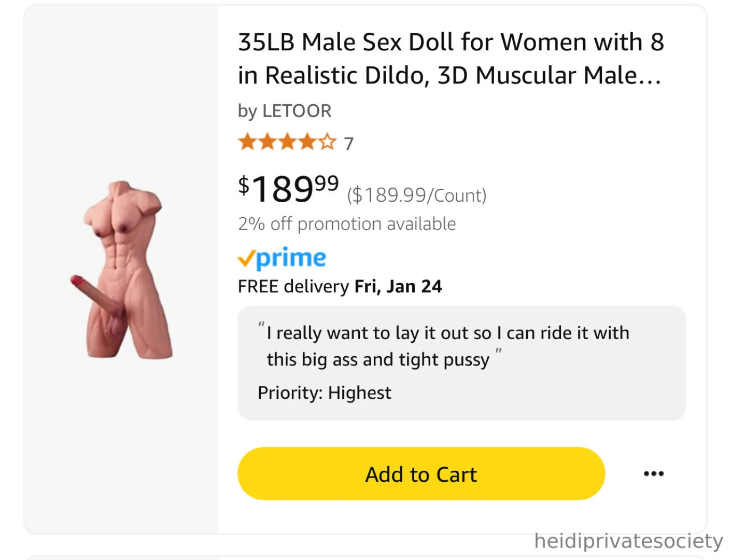Click the Add to Cart button
This screenshot has width=731, height=560.
tap(421, 473)
